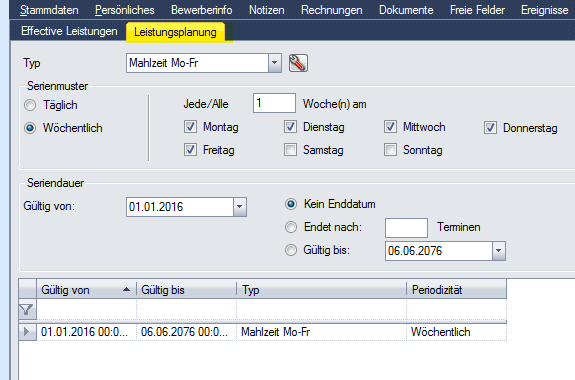Open the Gültig bis date picker dropdown

click(499, 251)
